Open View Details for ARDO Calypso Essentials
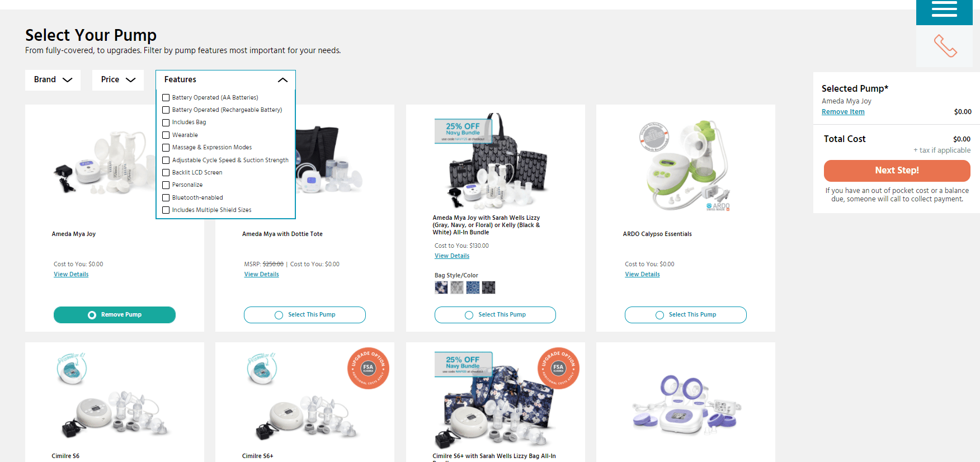980x462 pixels. click(x=642, y=275)
